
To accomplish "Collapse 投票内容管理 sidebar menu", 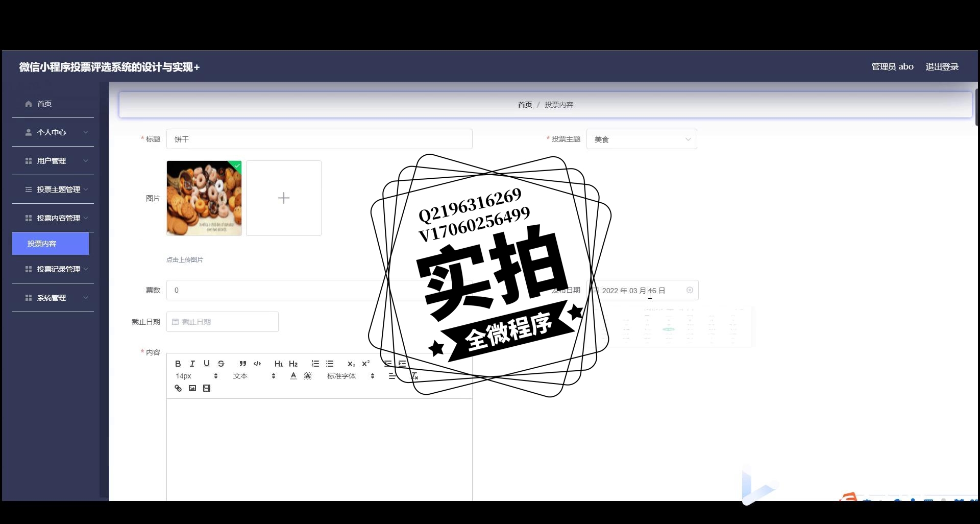I will pos(53,218).
